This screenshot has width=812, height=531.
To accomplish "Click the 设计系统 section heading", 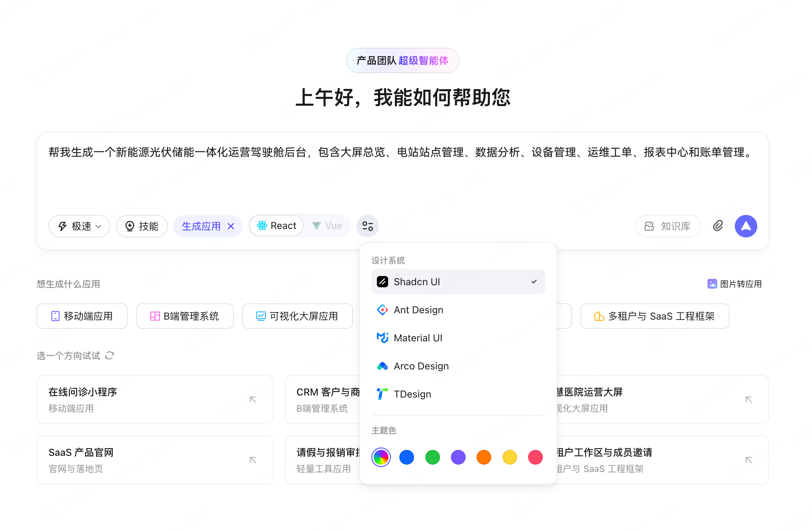I will (x=388, y=260).
